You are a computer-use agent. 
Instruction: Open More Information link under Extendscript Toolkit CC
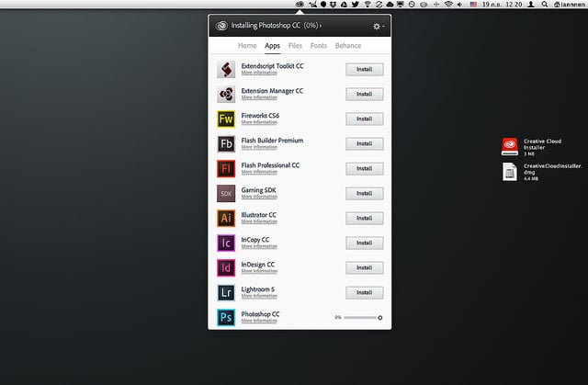(x=259, y=73)
